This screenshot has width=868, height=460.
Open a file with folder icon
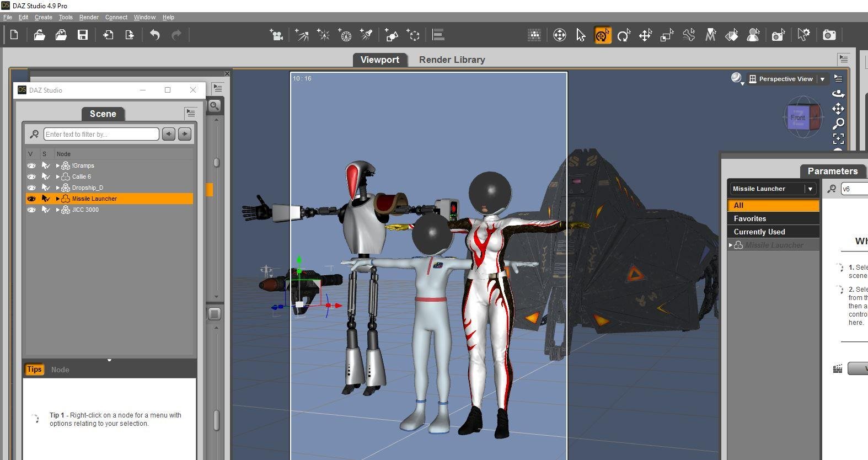pos(39,35)
